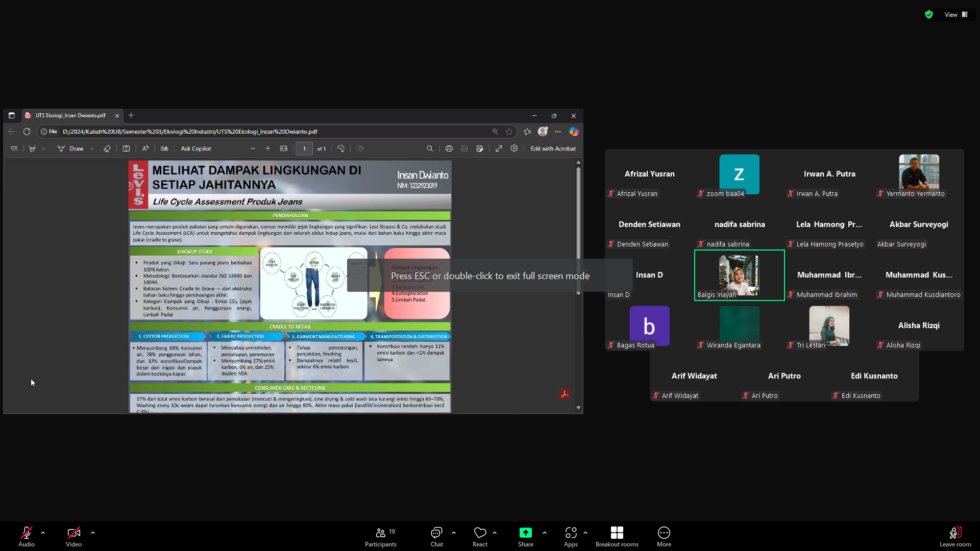Rotate the PDF page
The width and height of the screenshot is (980, 551).
(x=341, y=149)
